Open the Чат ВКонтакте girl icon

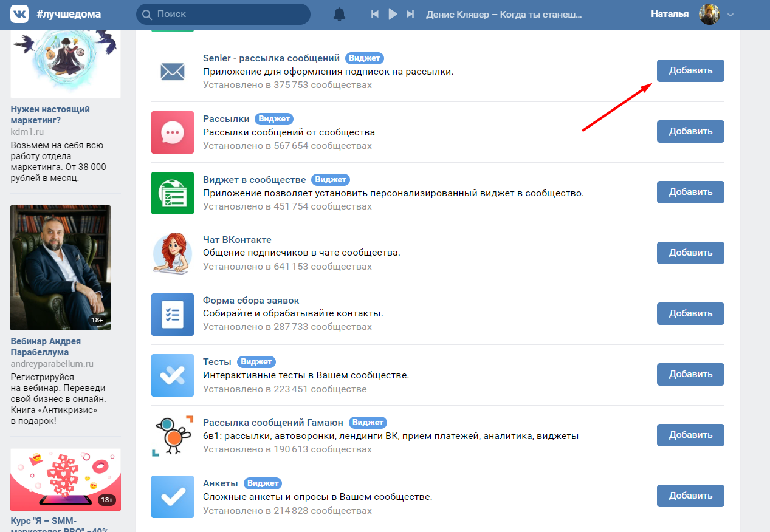(173, 254)
